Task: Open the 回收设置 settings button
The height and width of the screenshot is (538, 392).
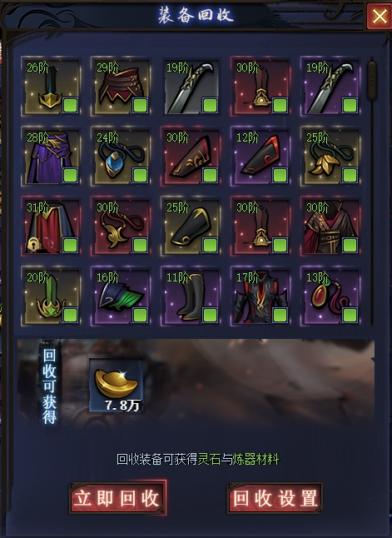Action: click(x=275, y=498)
